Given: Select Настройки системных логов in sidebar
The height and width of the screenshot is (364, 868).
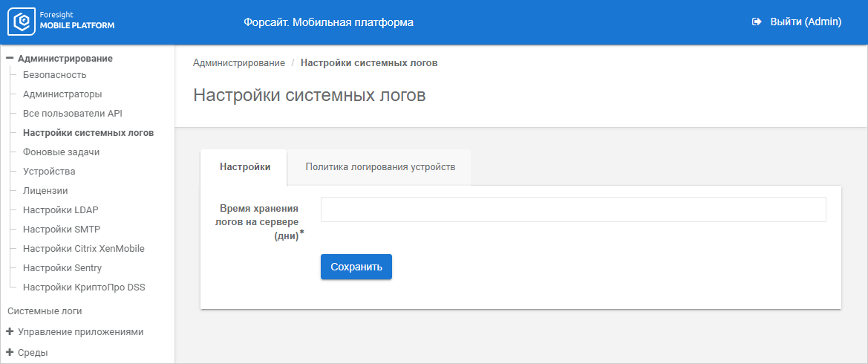Looking at the screenshot, I should [x=88, y=133].
